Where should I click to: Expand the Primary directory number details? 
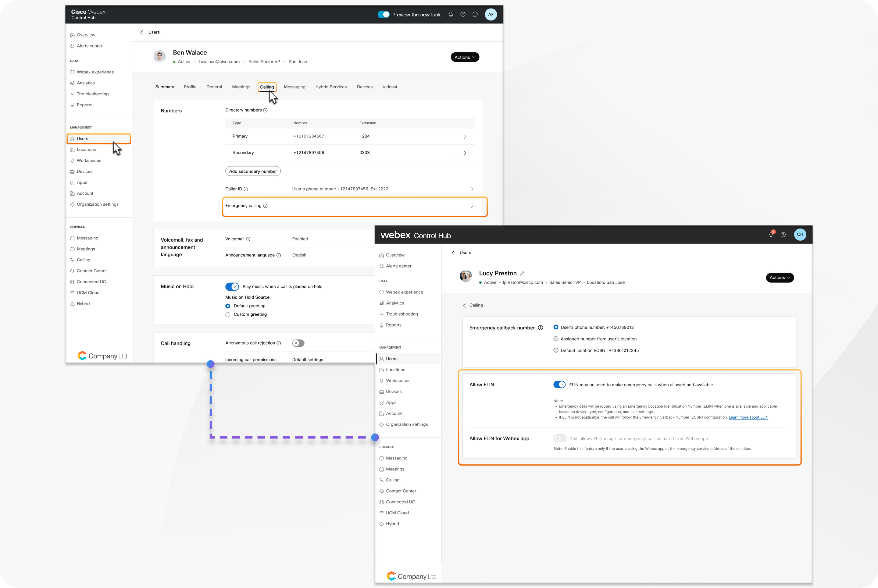(465, 136)
